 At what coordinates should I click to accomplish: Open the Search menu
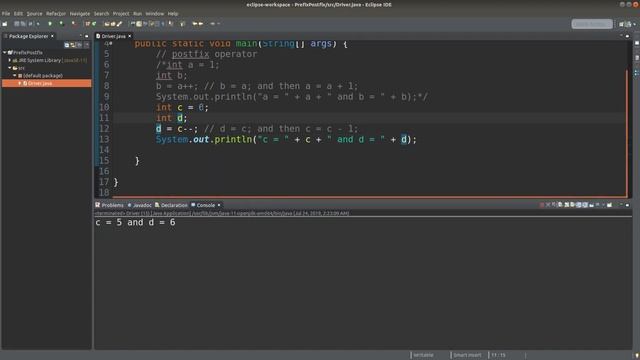click(x=102, y=13)
